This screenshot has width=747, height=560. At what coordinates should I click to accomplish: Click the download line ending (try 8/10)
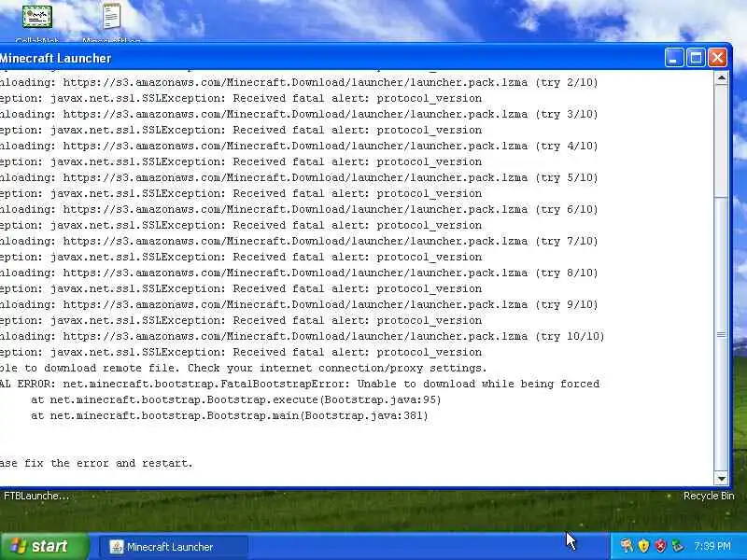click(x=299, y=273)
